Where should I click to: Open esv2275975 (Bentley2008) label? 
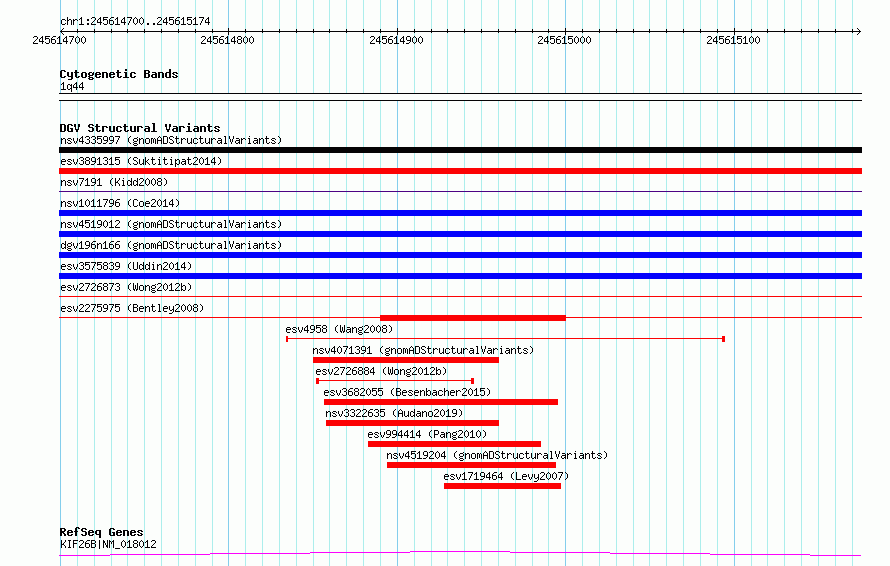click(x=132, y=308)
